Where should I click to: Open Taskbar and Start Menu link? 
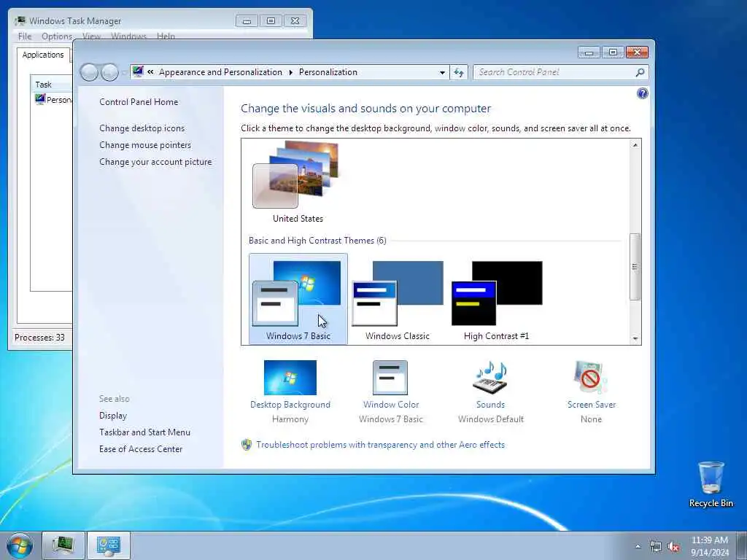pos(145,432)
